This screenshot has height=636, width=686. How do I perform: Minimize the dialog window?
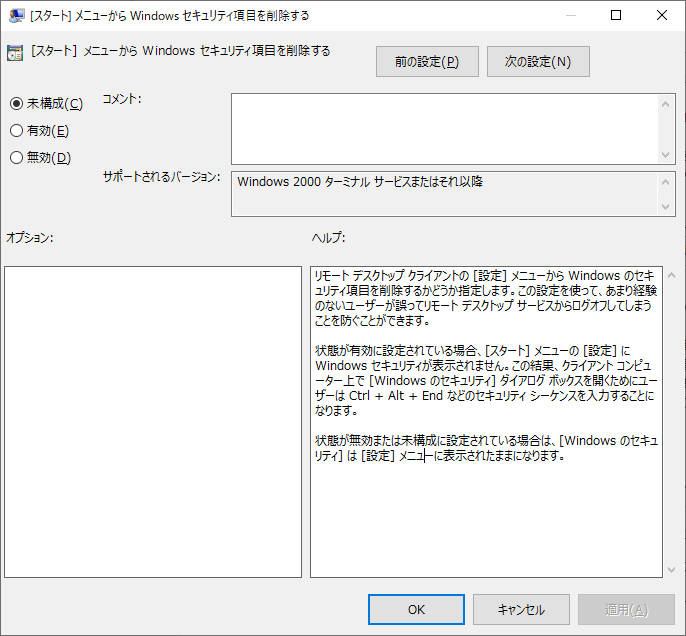pyautogui.click(x=570, y=15)
